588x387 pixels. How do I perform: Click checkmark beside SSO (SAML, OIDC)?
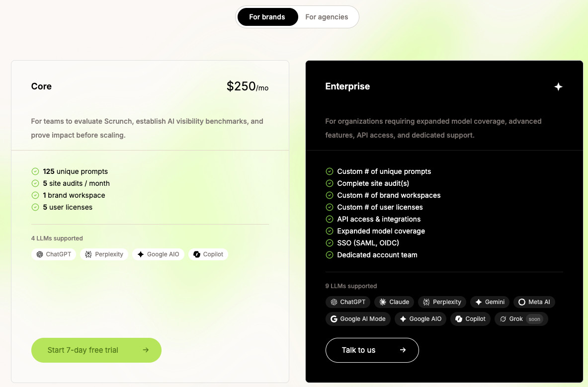[329, 243]
